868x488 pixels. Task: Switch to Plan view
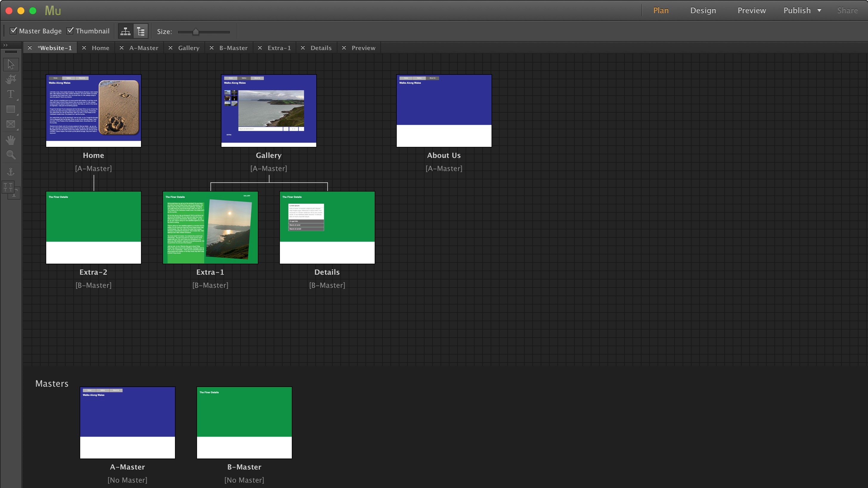[x=661, y=10]
